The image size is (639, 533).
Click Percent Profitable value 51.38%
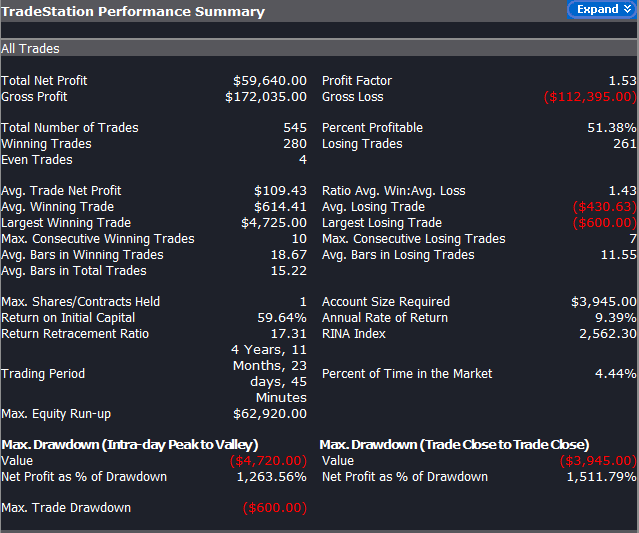tap(612, 128)
